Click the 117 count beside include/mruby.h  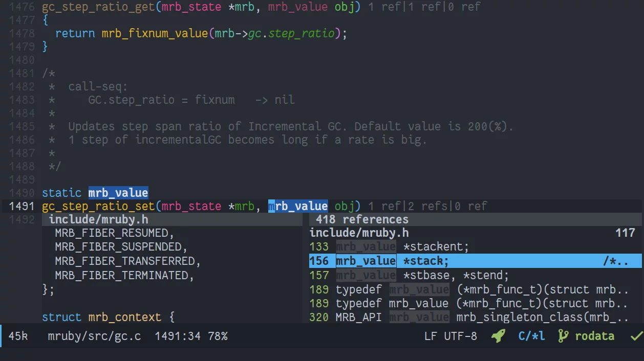tap(625, 233)
